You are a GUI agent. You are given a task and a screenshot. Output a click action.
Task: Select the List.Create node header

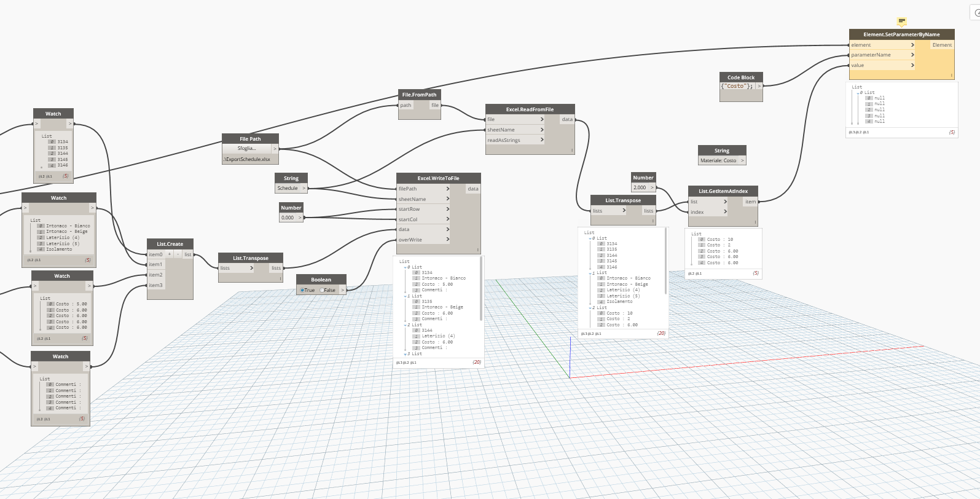170,244
